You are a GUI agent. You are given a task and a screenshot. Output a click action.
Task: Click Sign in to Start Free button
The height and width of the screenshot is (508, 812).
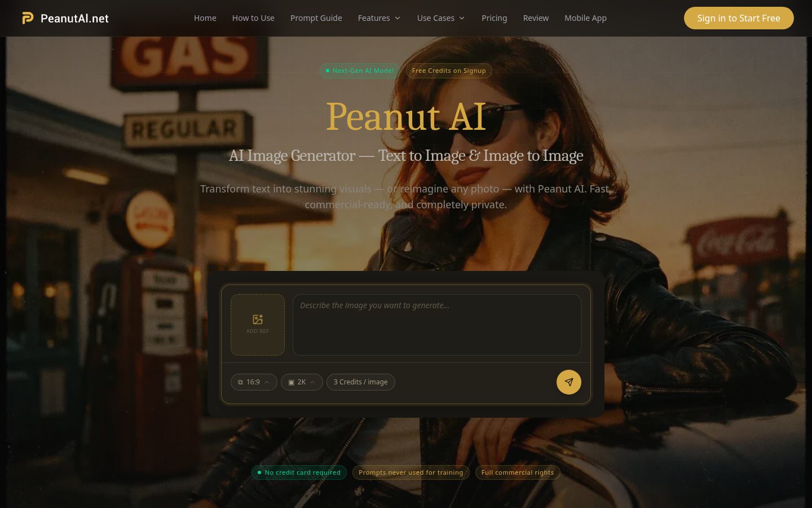pos(739,18)
